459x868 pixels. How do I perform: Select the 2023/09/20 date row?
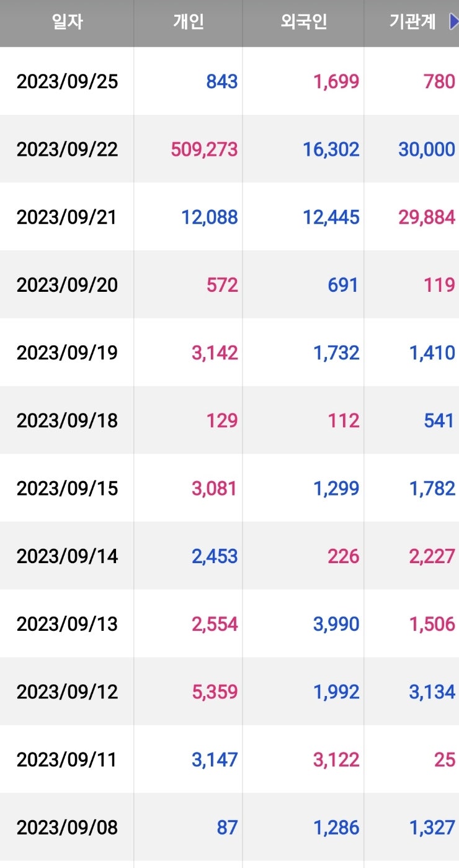[x=67, y=285]
